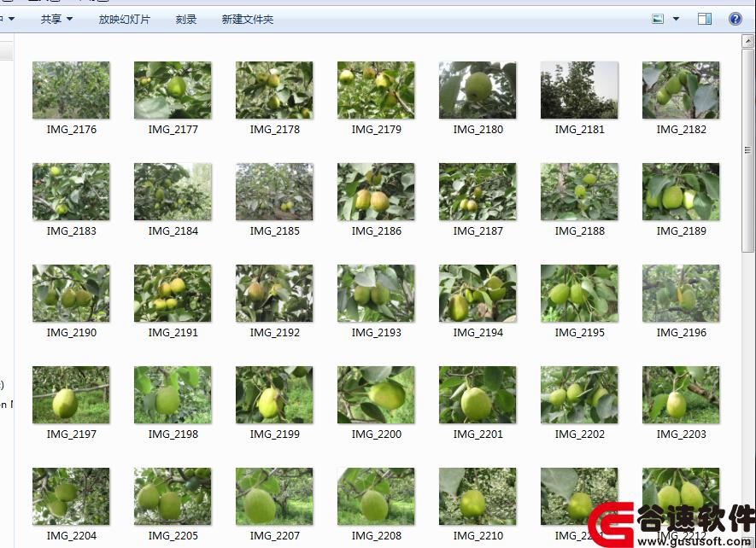Click the file name text IMG_2186
Image resolution: width=756 pixels, height=548 pixels.
(x=377, y=231)
